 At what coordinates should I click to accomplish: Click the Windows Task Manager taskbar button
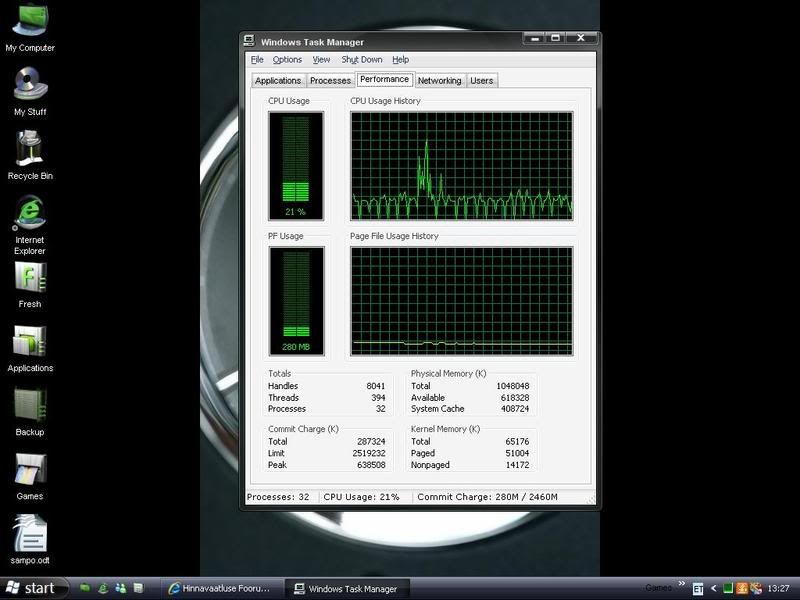pyautogui.click(x=347, y=588)
